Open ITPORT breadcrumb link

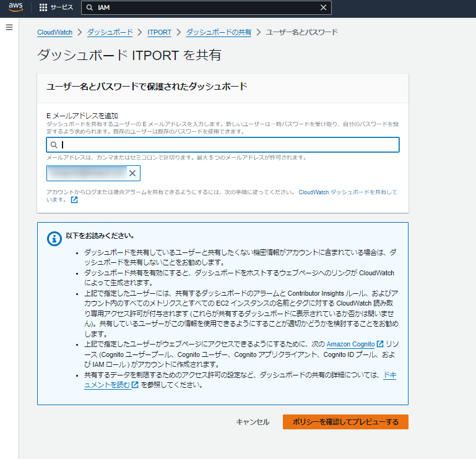pyautogui.click(x=159, y=32)
